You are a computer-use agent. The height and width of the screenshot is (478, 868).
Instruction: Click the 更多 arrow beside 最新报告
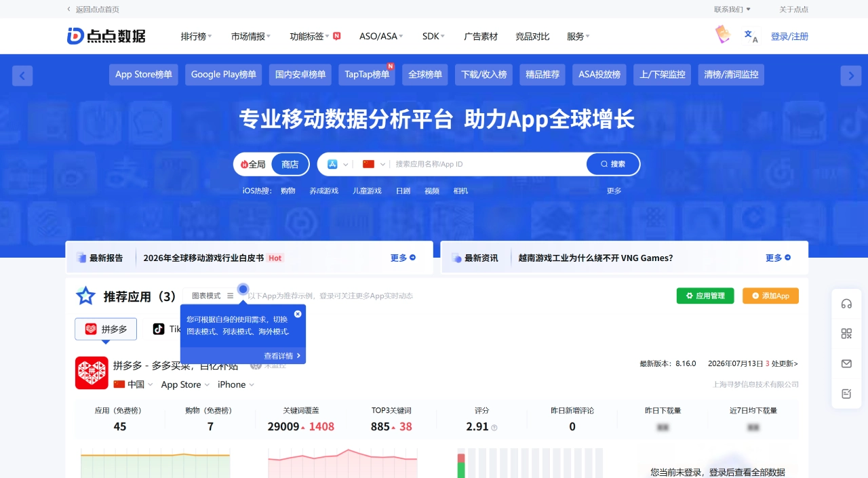pyautogui.click(x=403, y=258)
